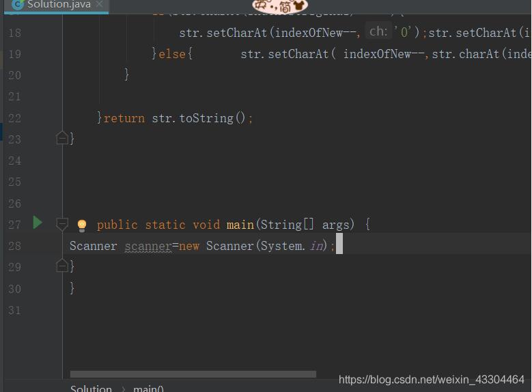This screenshot has width=532, height=392.
Task: Collapse the main method using its fold marker
Action: pyautogui.click(x=62, y=224)
